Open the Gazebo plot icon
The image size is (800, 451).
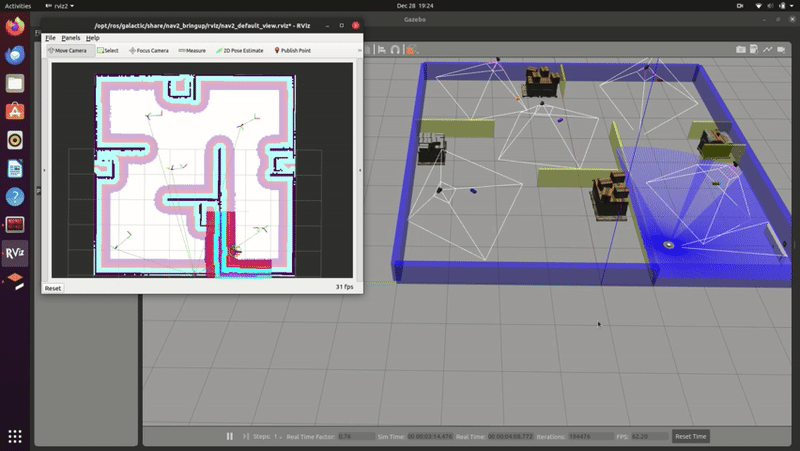point(768,49)
